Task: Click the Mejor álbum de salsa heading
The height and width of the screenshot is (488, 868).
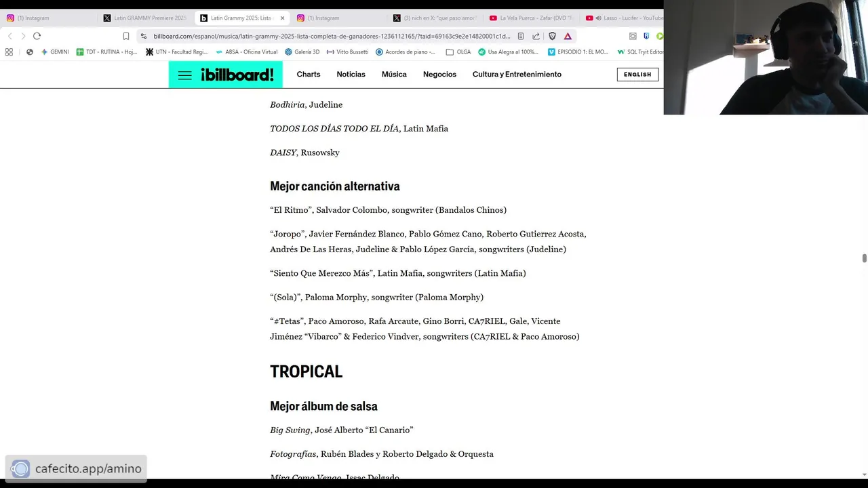Action: point(323,406)
